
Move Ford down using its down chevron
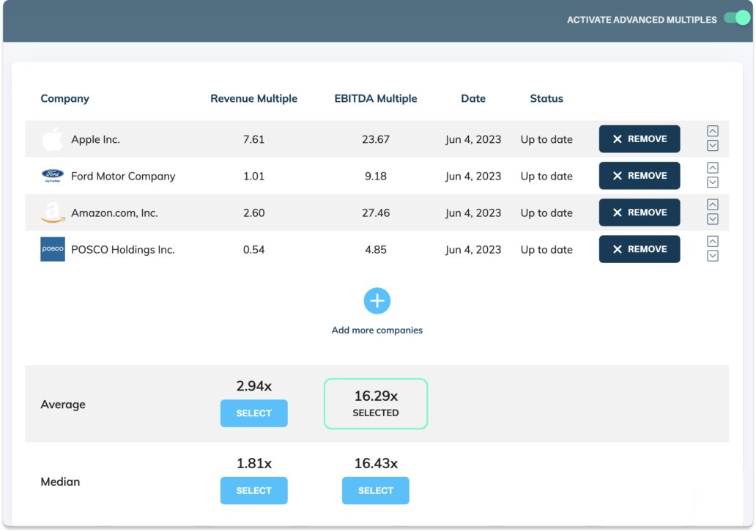pos(712,182)
